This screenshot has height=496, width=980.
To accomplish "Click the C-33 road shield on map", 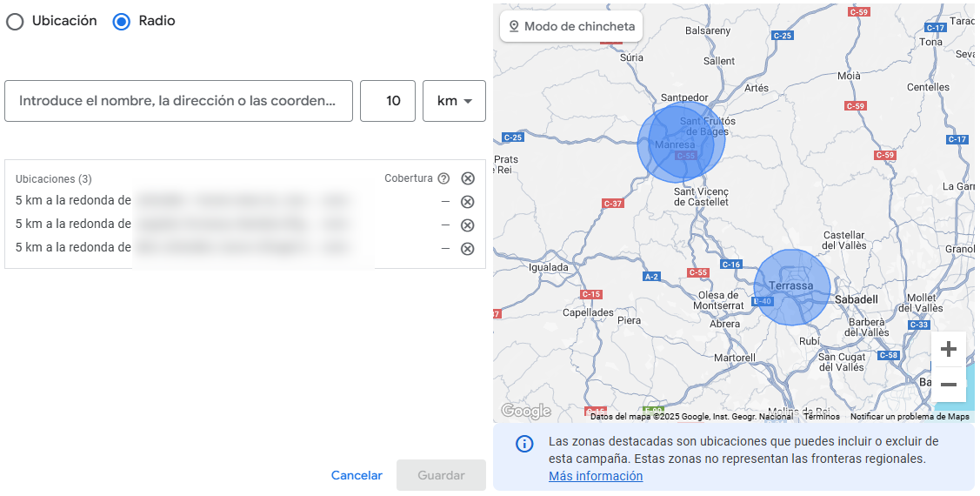I will click(x=919, y=325).
